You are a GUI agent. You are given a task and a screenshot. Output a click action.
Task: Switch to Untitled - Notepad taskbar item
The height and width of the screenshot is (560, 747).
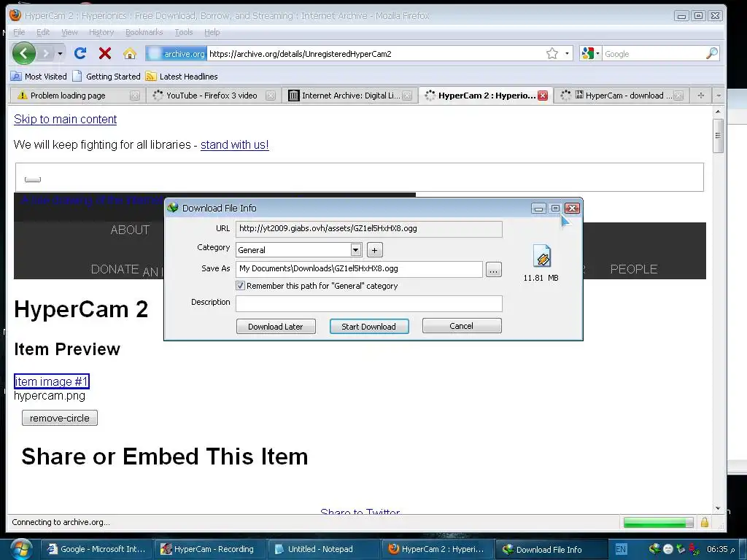point(322,549)
